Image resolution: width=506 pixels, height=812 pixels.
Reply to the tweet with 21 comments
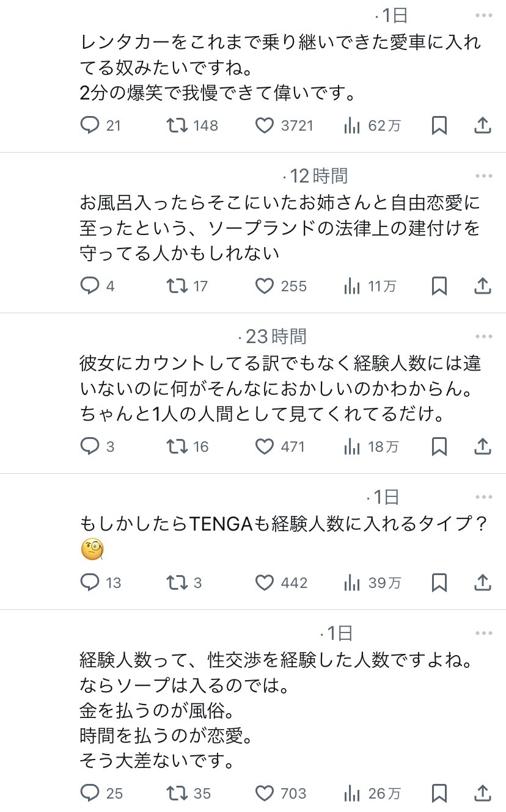click(x=90, y=126)
